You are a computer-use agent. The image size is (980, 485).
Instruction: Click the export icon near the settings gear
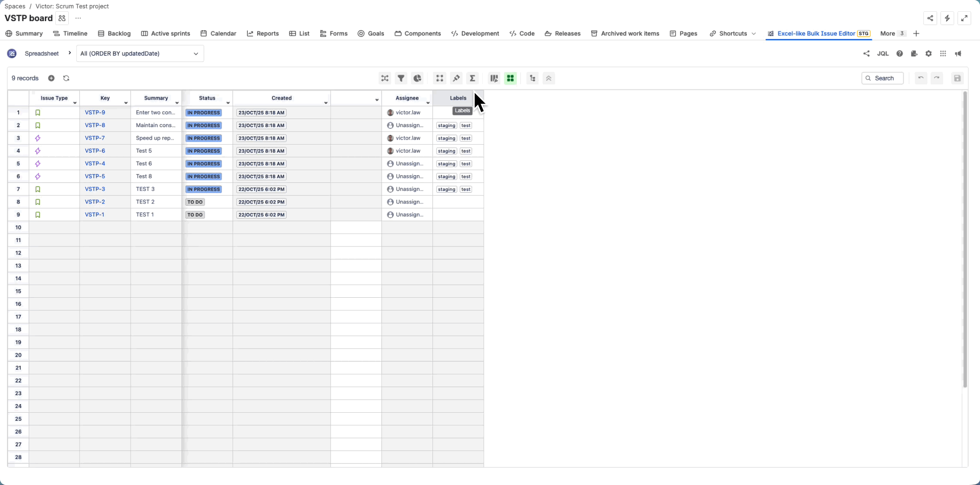coord(914,53)
